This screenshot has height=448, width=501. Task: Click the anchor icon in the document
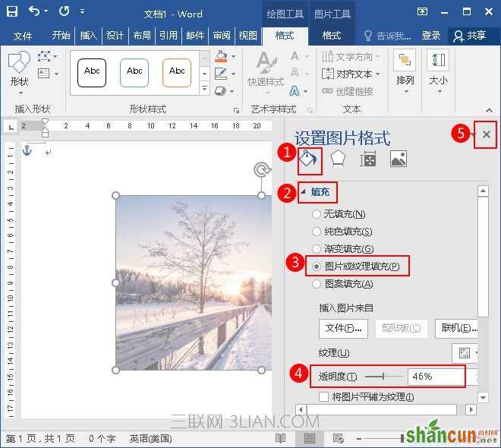click(27, 150)
